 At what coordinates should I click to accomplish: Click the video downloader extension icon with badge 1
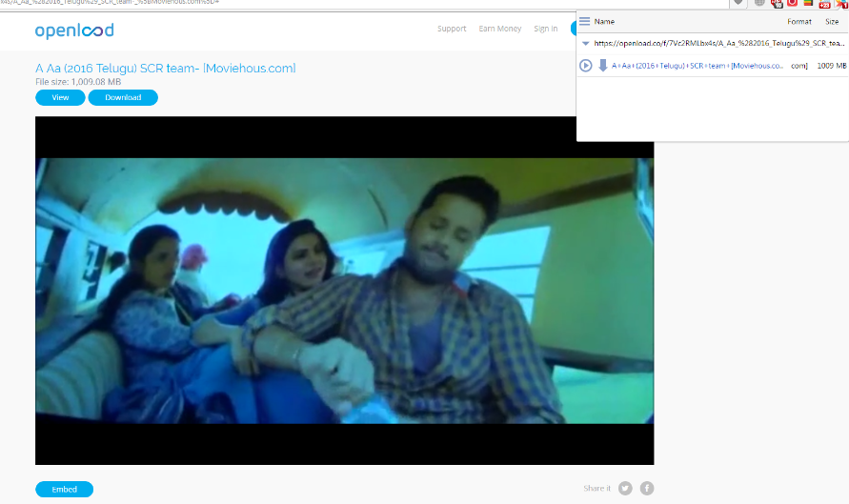pyautogui.click(x=842, y=3)
